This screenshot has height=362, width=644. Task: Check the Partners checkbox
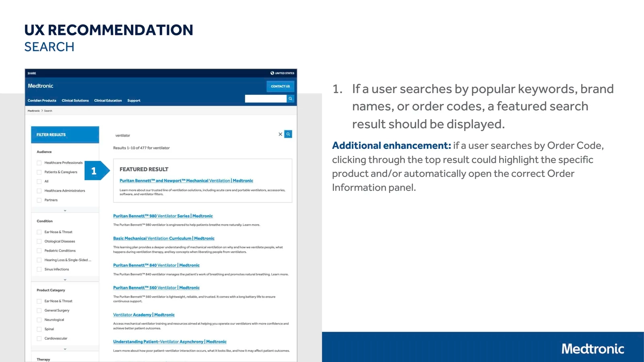(x=39, y=200)
